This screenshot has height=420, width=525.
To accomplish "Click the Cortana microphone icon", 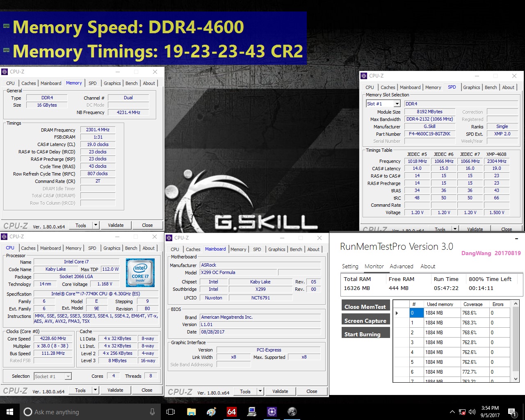I will click(153, 412).
